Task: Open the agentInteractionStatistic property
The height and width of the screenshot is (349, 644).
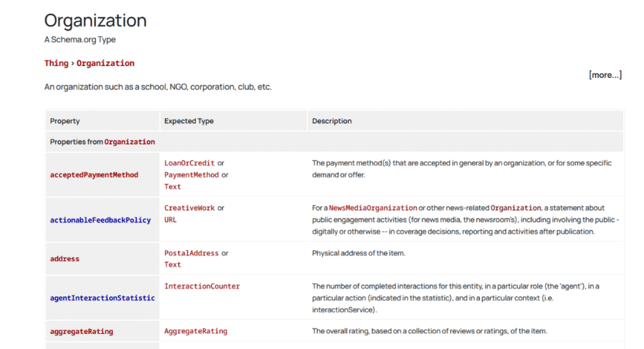Action: coord(102,298)
